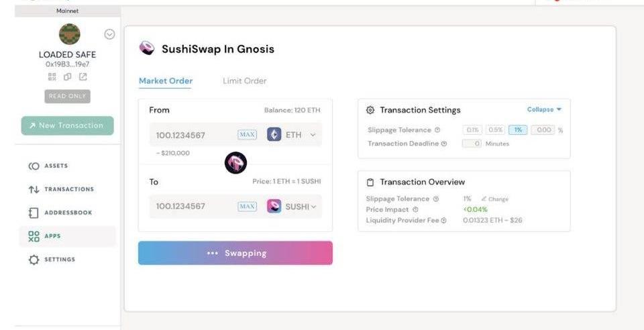Viewport: 644px width, 330px height.
Task: Collapse the Transaction Settings panel
Action: click(544, 109)
